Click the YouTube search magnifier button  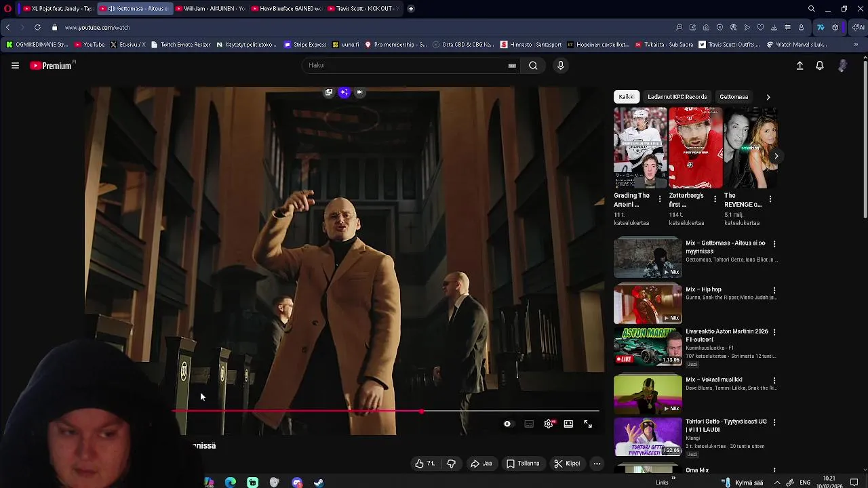click(533, 66)
